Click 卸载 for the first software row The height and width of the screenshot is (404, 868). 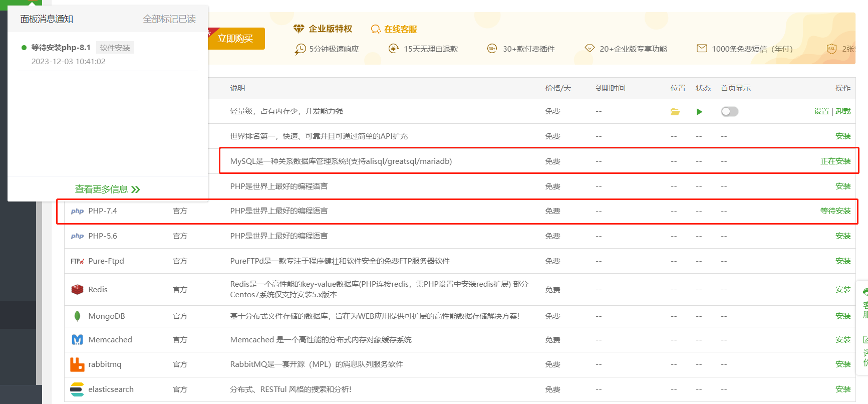(x=843, y=111)
